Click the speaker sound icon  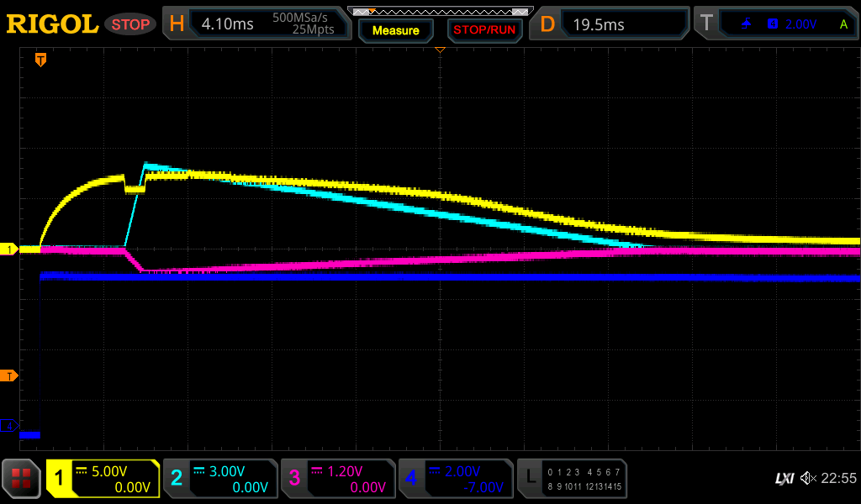click(x=808, y=478)
